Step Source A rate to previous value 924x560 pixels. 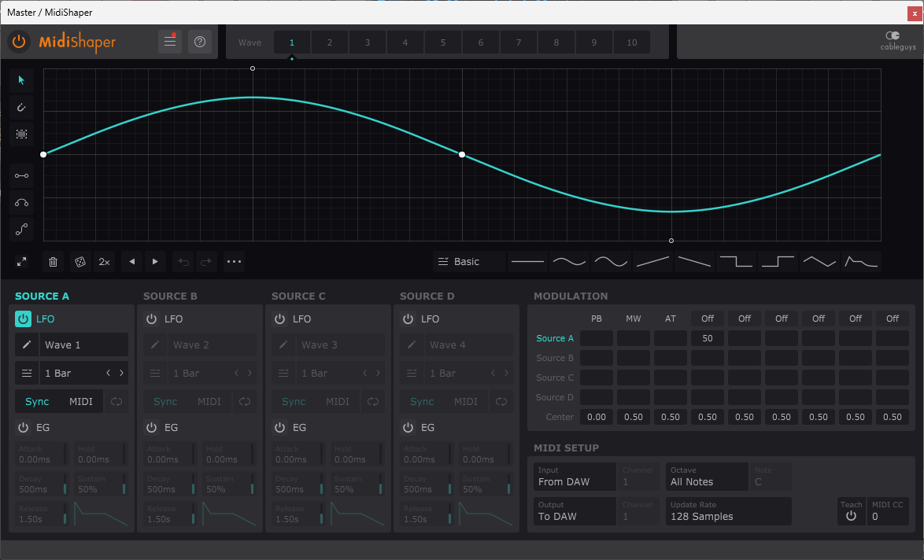tap(109, 373)
